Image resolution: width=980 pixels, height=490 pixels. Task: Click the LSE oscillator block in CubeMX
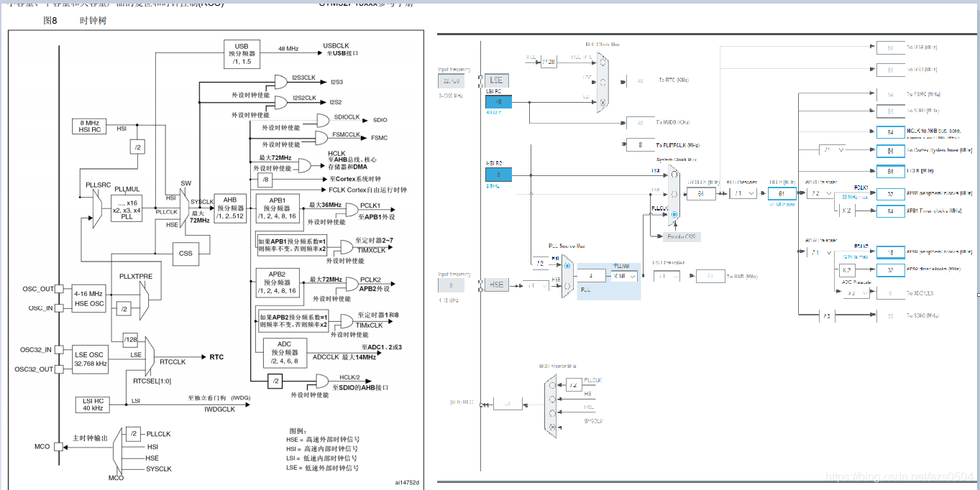coord(496,80)
